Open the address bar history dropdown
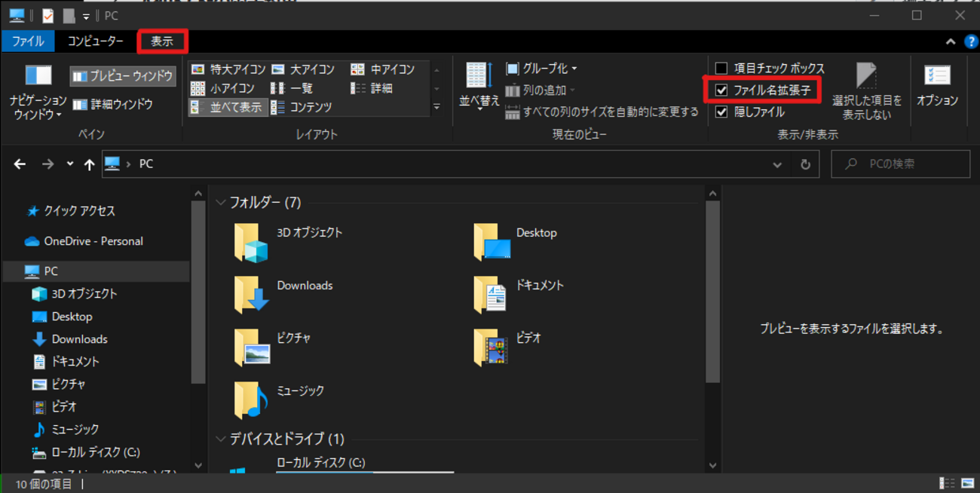The image size is (980, 493). [x=777, y=164]
